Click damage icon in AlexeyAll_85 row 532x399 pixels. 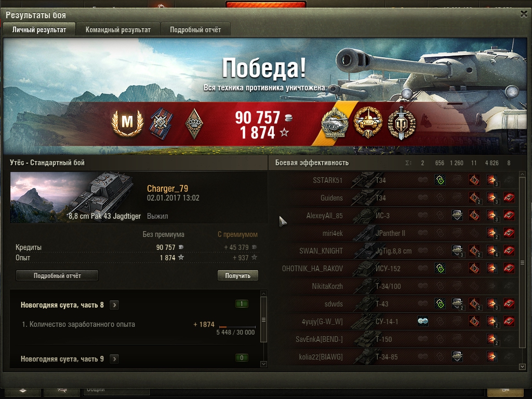point(491,215)
